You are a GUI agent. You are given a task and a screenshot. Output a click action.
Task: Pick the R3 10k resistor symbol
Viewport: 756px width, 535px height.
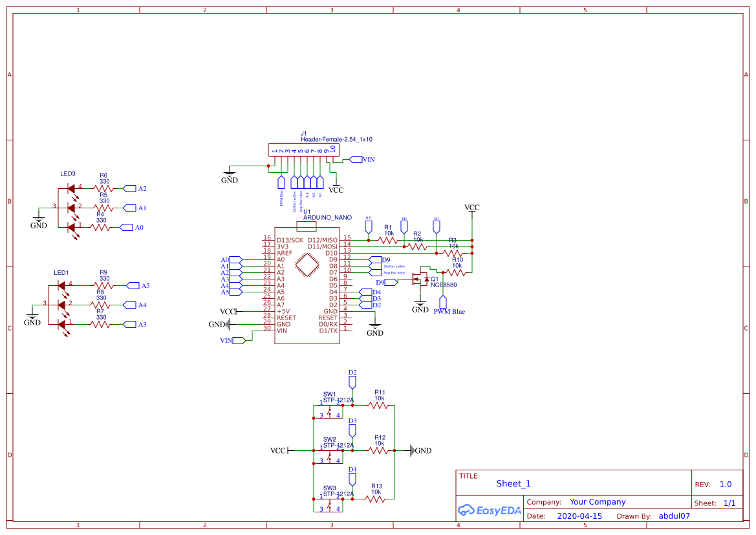coord(452,253)
